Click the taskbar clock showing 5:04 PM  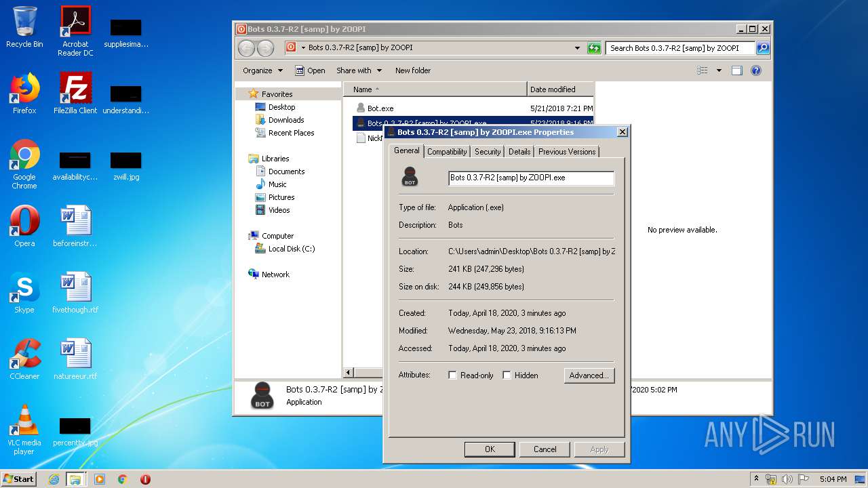tap(833, 479)
